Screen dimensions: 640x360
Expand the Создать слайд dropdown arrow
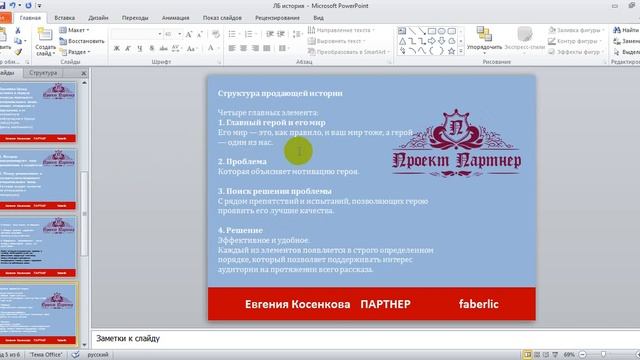coord(53,54)
